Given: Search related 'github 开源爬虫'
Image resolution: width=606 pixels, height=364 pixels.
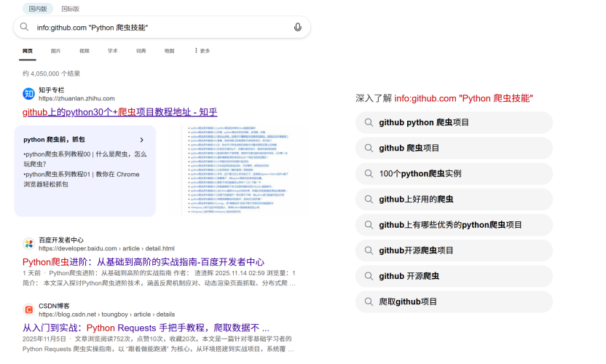Looking at the screenshot, I should click(454, 276).
